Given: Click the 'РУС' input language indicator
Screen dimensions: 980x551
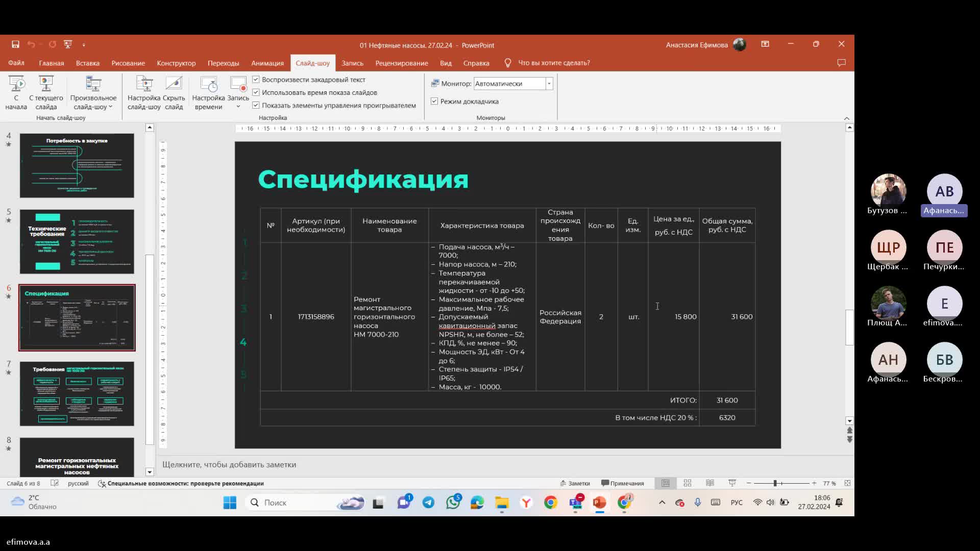Looking at the screenshot, I should [737, 503].
